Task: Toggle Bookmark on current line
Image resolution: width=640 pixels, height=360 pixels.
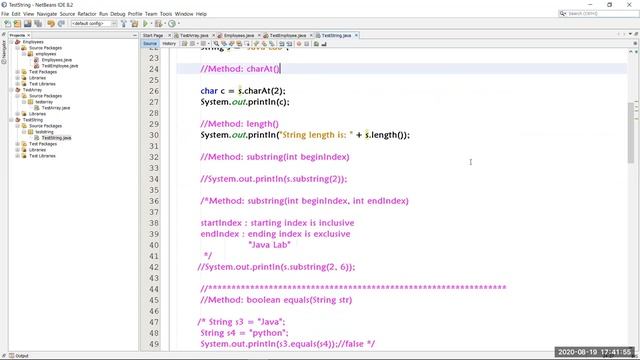Action: tap(271, 44)
